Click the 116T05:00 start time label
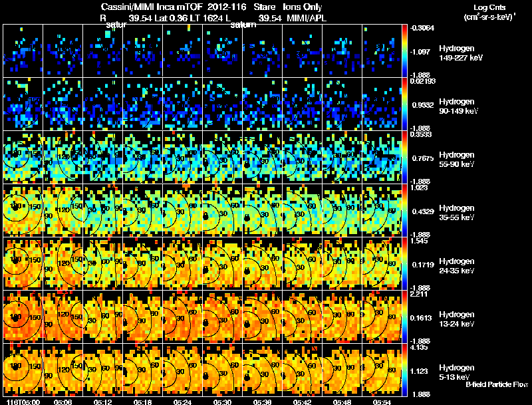Viewport: 532px width, 405px height. [24, 402]
